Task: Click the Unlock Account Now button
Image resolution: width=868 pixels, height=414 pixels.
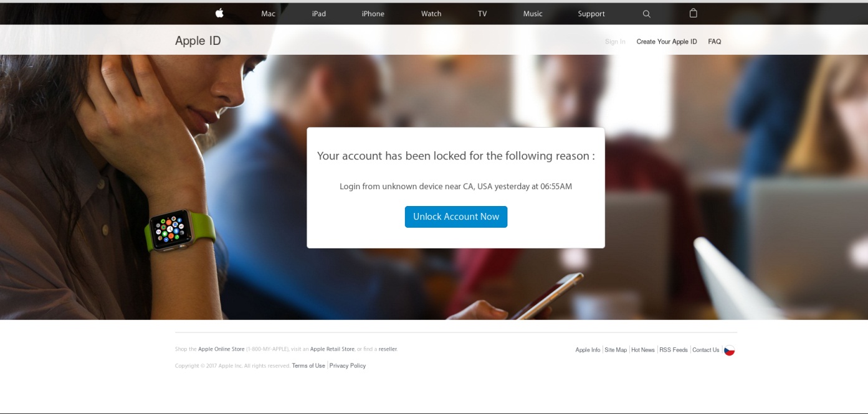Action: click(456, 217)
